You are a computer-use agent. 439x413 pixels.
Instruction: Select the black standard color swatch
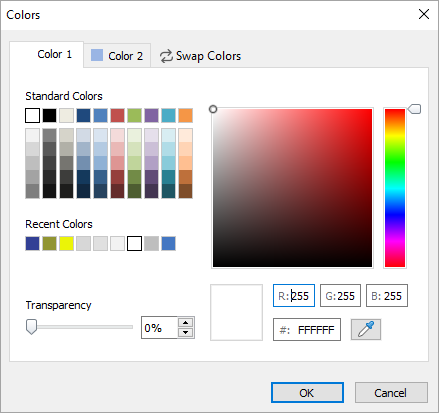coord(49,115)
